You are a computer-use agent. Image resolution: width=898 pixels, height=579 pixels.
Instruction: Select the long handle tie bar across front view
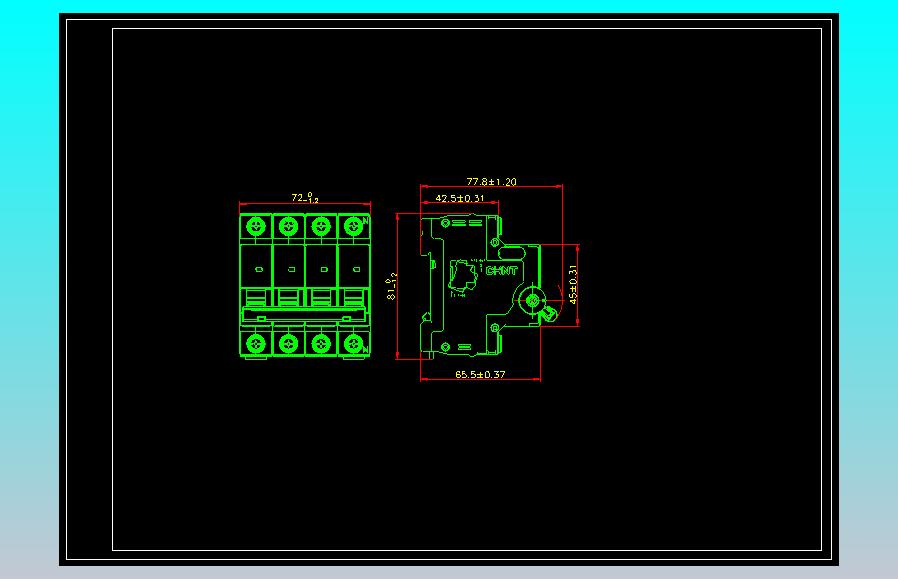click(304, 315)
